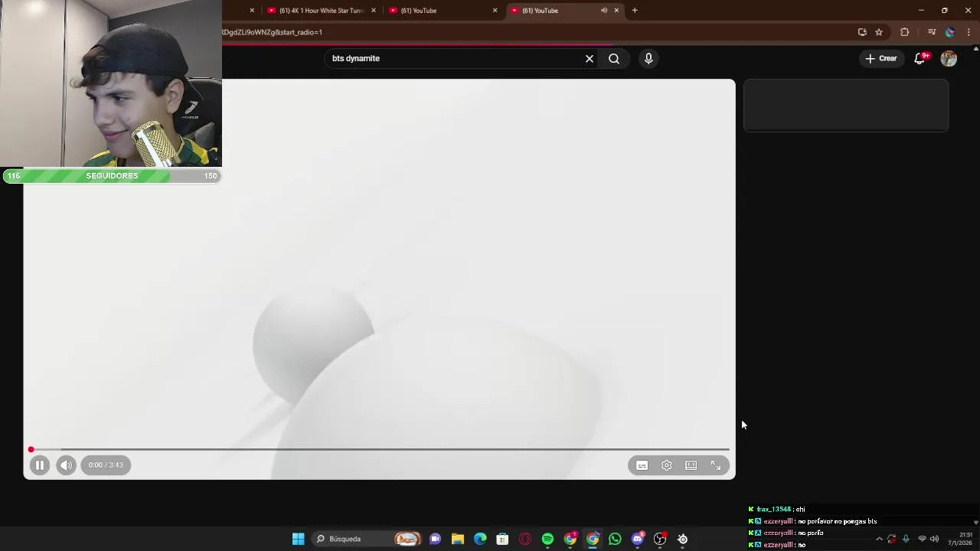Mute the tab via its speaker icon
The width and height of the screenshot is (980, 551).
pos(604,11)
